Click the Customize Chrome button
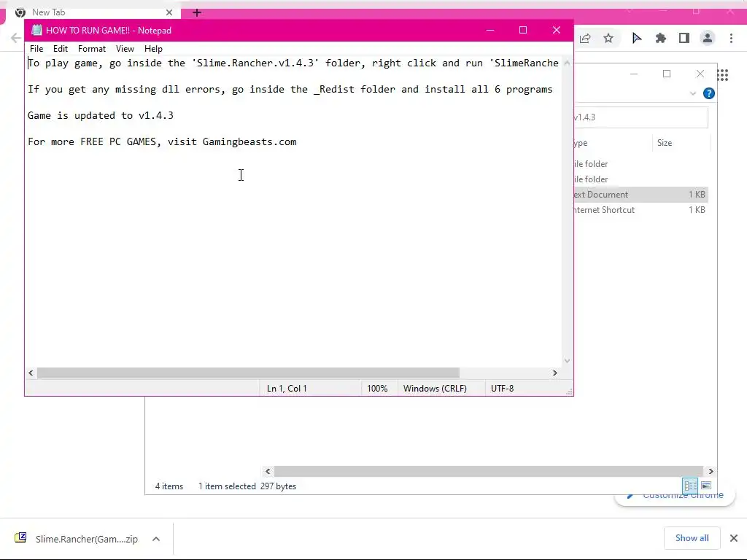The image size is (747, 560). (x=675, y=496)
